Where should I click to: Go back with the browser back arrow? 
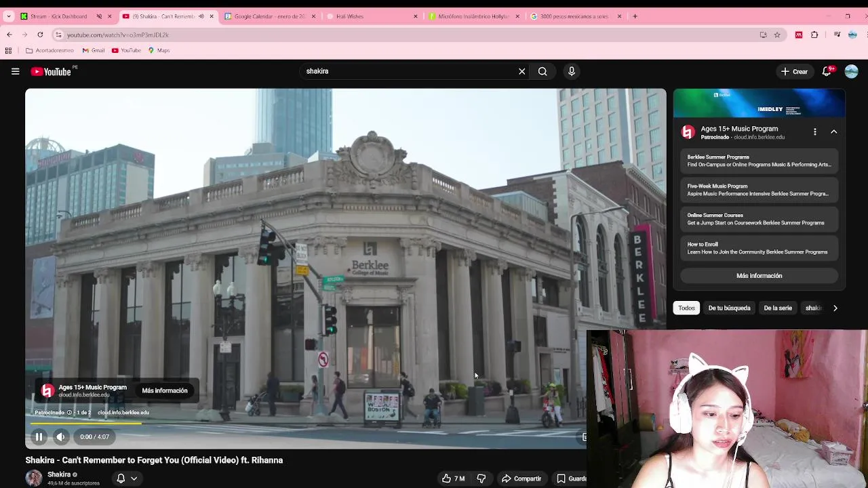(x=9, y=35)
